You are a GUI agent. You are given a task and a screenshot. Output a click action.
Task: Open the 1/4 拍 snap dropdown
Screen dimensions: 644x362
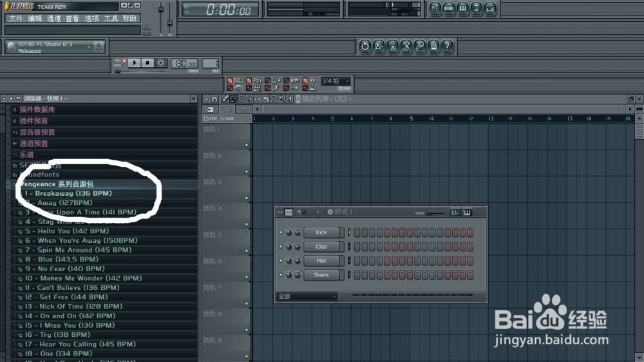[336, 81]
